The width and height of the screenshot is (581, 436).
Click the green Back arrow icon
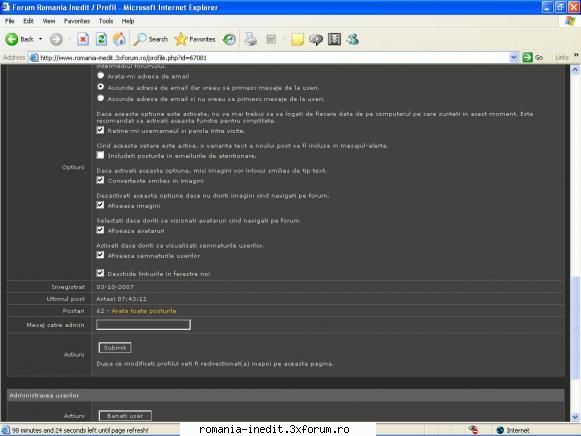[11, 39]
